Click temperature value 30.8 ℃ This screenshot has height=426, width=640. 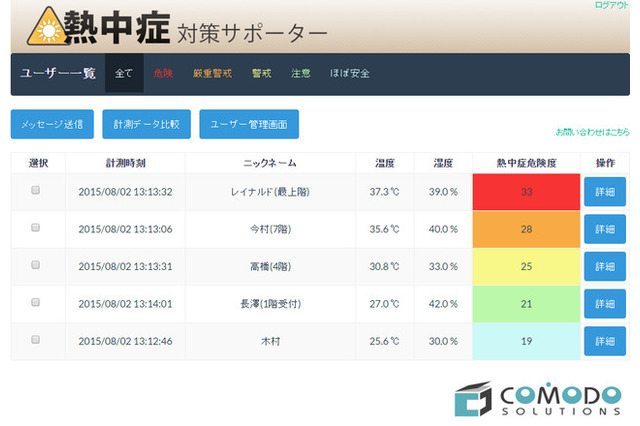[x=384, y=266]
